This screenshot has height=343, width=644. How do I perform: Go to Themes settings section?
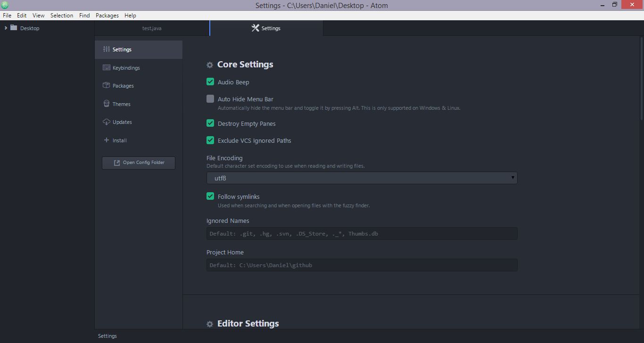(139, 104)
